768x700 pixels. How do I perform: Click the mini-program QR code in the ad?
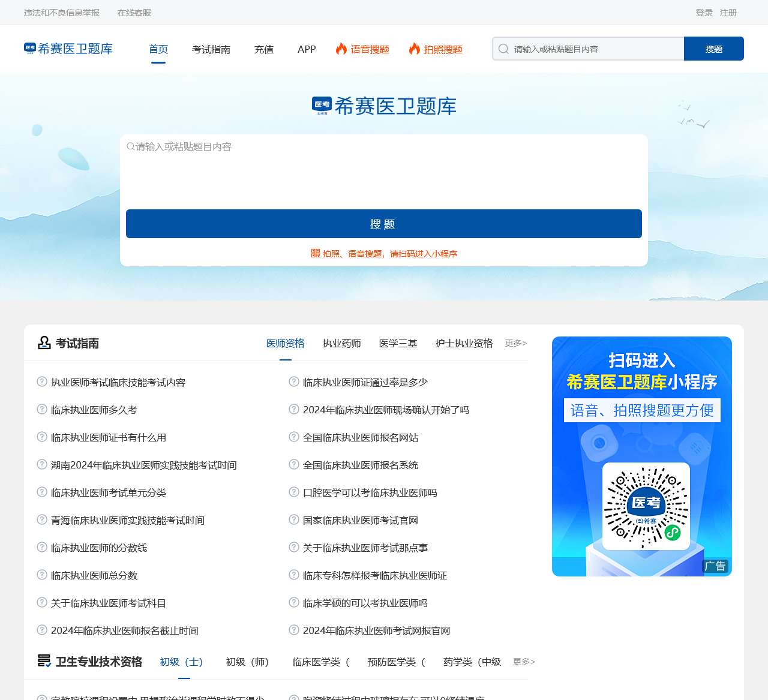(646, 506)
